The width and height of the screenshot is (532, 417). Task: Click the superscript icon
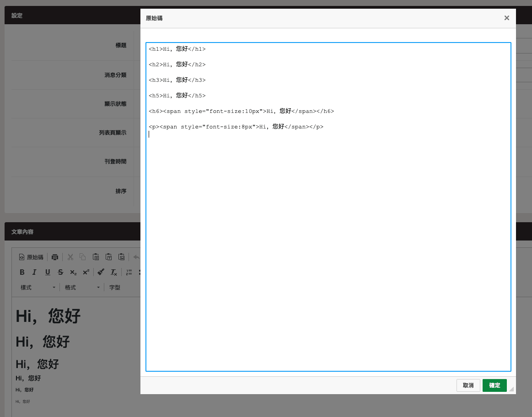tap(86, 273)
